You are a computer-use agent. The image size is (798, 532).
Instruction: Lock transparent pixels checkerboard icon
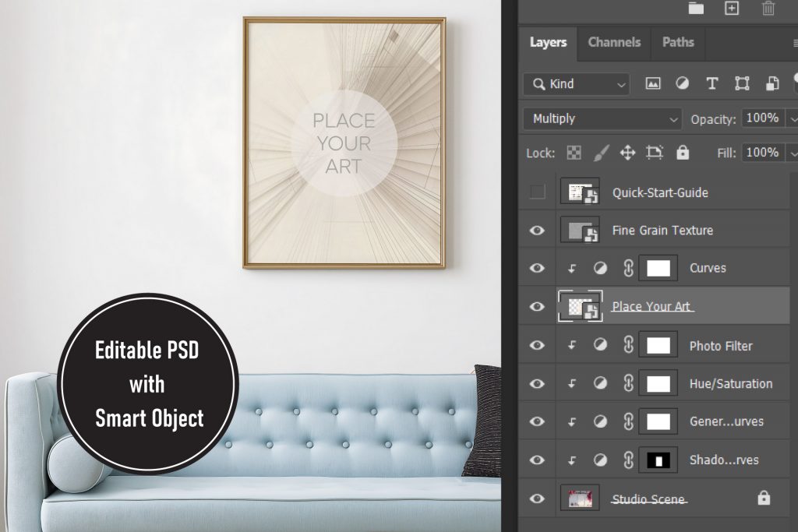pyautogui.click(x=574, y=153)
